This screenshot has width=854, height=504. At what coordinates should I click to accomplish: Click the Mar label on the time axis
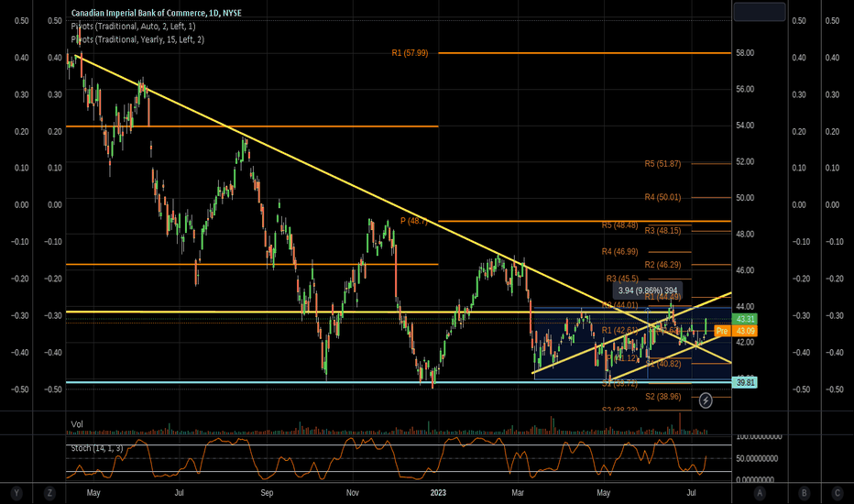[518, 493]
